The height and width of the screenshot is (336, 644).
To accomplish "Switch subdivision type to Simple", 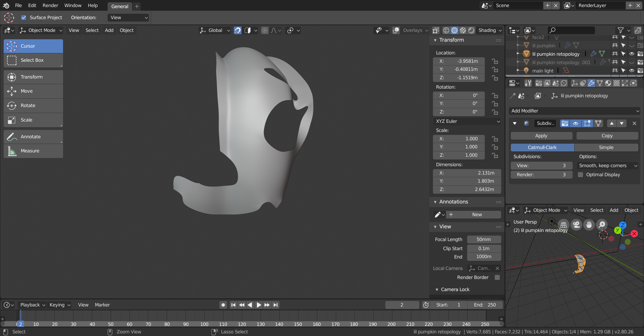I will 606,148.
